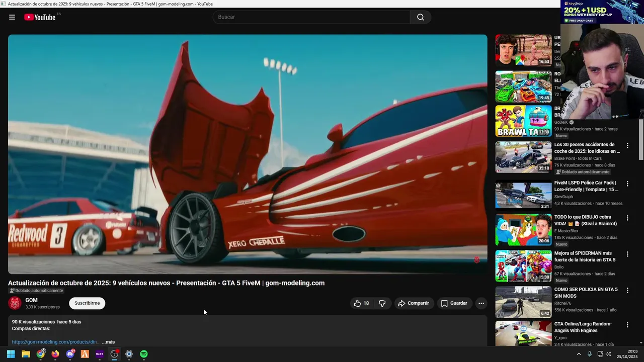The image size is (644, 362).
Task: Open 'TODO lo que DIBUJO cobra VIDA' video
Action: (586, 220)
